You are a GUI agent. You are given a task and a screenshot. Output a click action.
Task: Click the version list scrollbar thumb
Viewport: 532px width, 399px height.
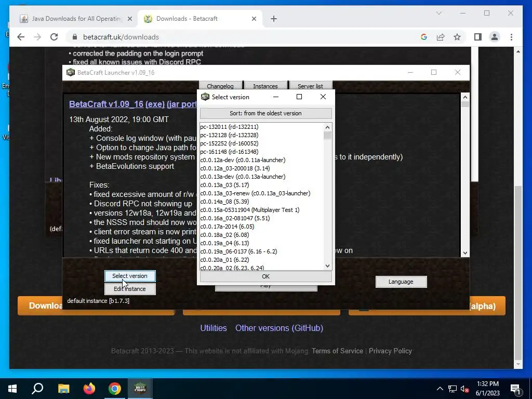coord(327,136)
